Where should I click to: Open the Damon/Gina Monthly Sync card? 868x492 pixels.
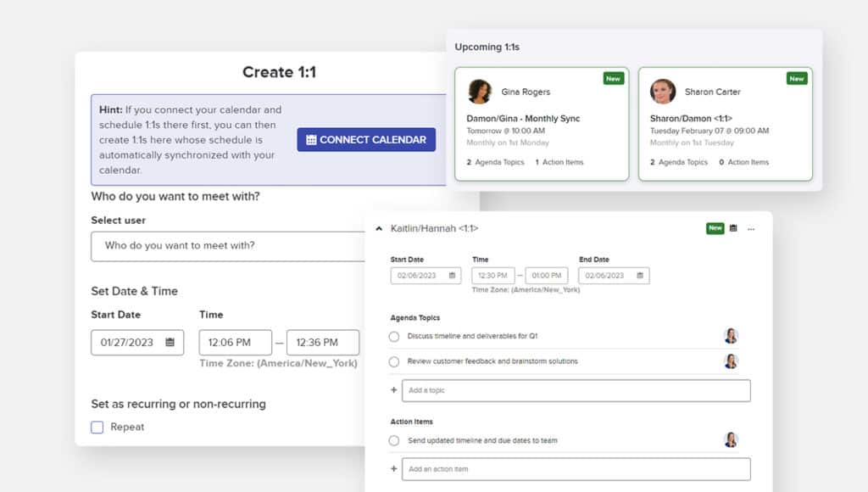coord(541,124)
